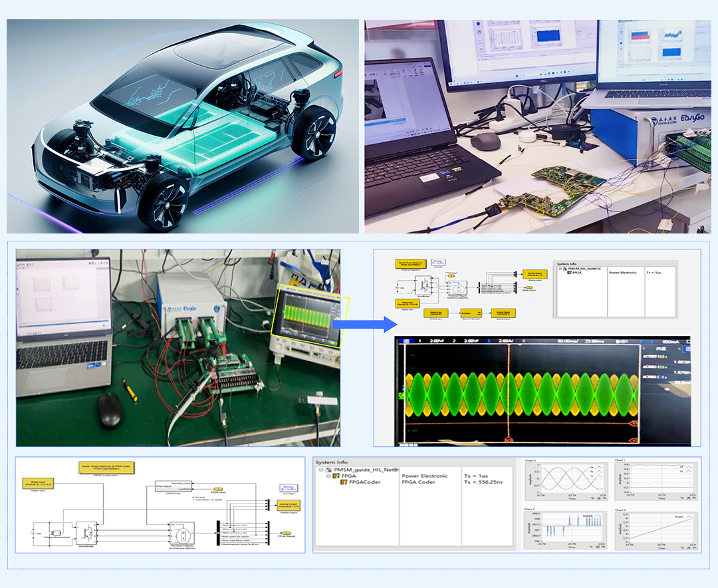Open the Chart 1 plot
718x588 pixels.
[657, 480]
